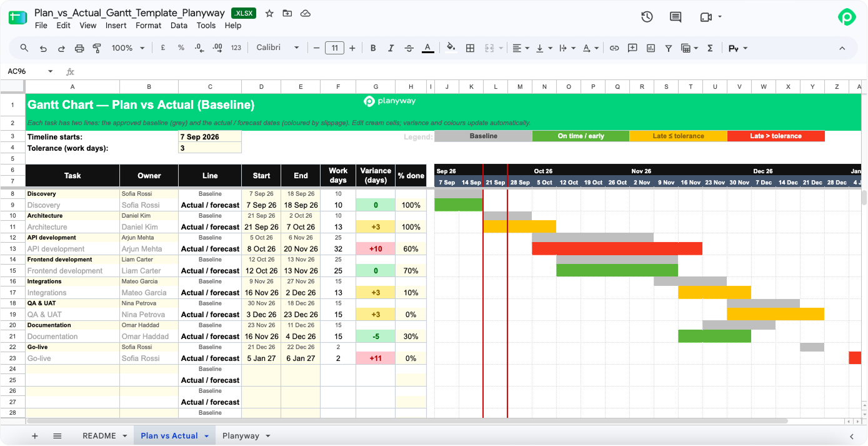Add a new sheet with plus button
868x446 pixels.
(34, 436)
